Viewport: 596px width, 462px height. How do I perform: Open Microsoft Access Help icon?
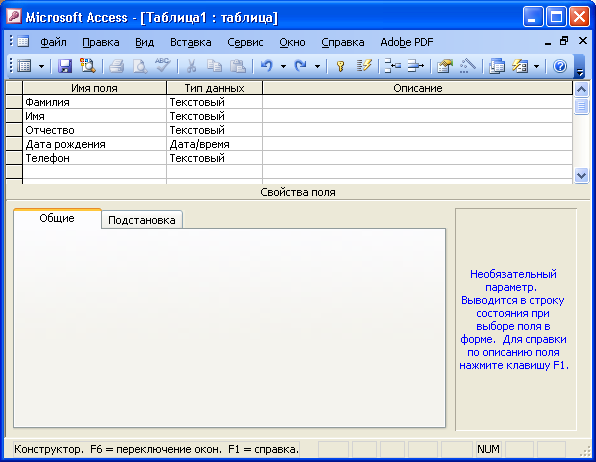click(560, 66)
